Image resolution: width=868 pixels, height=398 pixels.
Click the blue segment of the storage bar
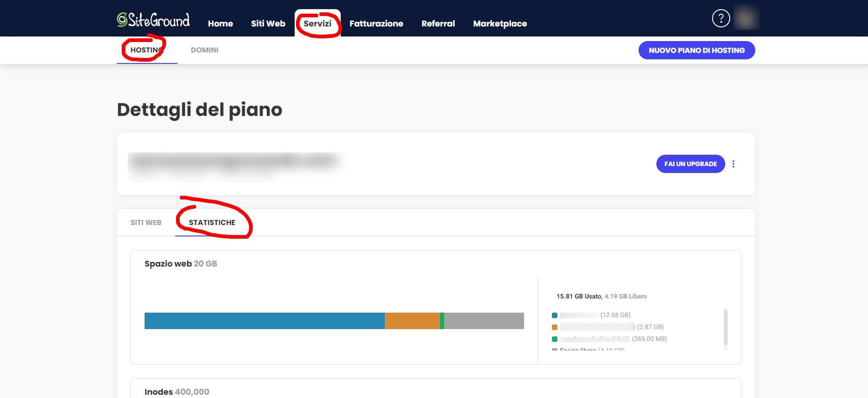(x=265, y=321)
